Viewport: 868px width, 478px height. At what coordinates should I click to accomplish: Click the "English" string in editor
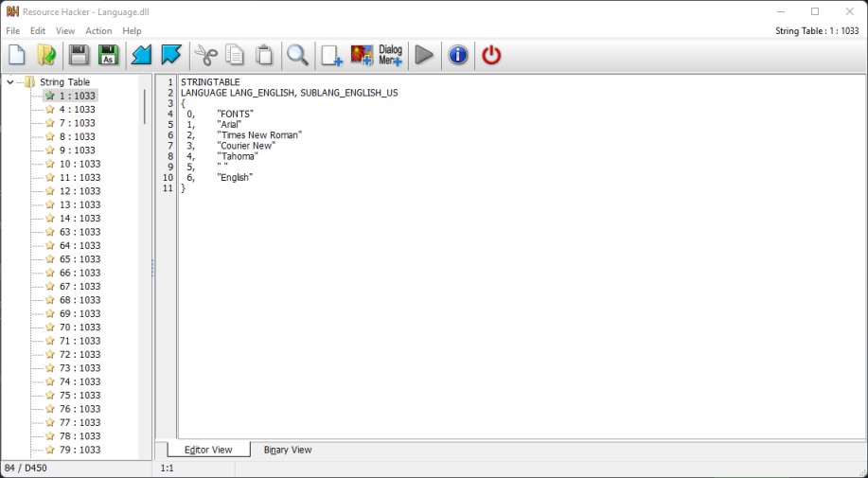(x=235, y=178)
